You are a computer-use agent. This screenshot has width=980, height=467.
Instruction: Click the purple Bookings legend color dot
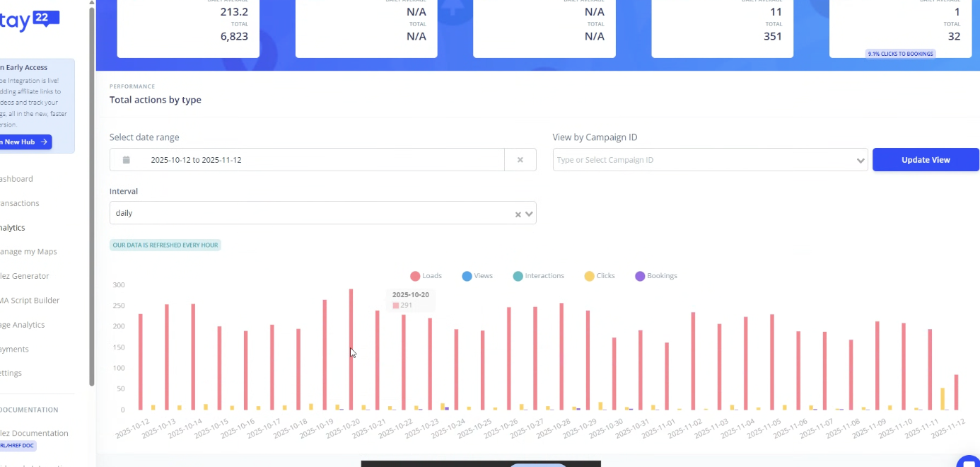[640, 276]
